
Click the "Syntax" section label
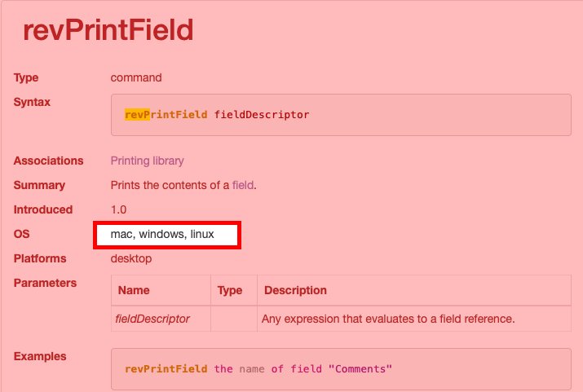[x=32, y=102]
